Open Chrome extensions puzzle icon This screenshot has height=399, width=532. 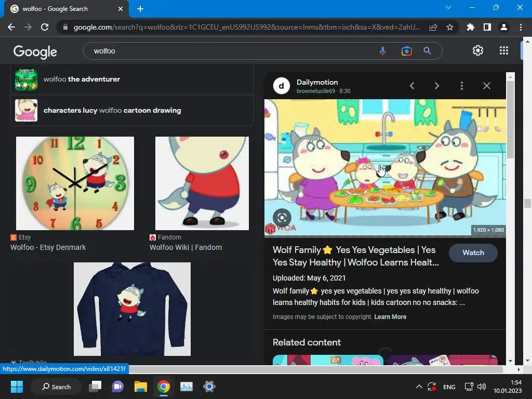point(471,27)
